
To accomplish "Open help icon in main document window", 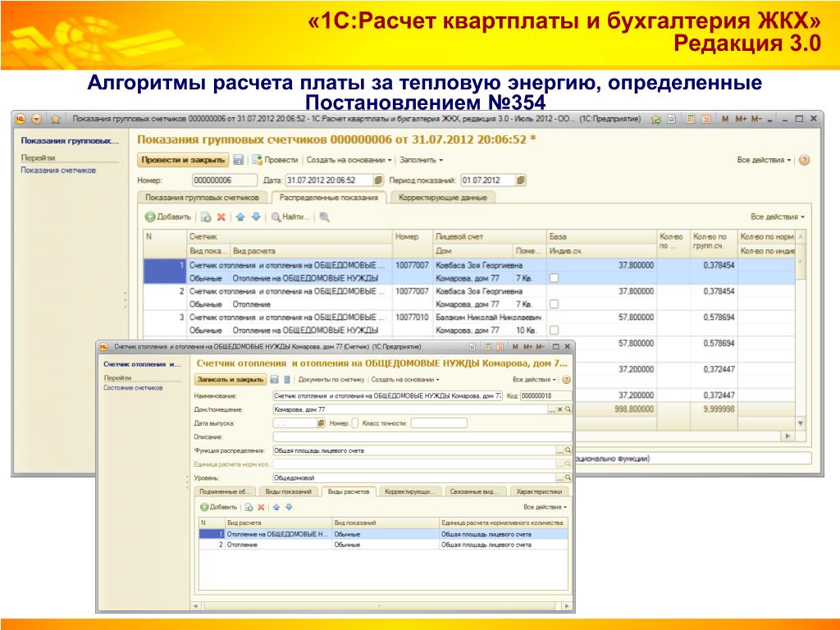I will pyautogui.click(x=804, y=160).
